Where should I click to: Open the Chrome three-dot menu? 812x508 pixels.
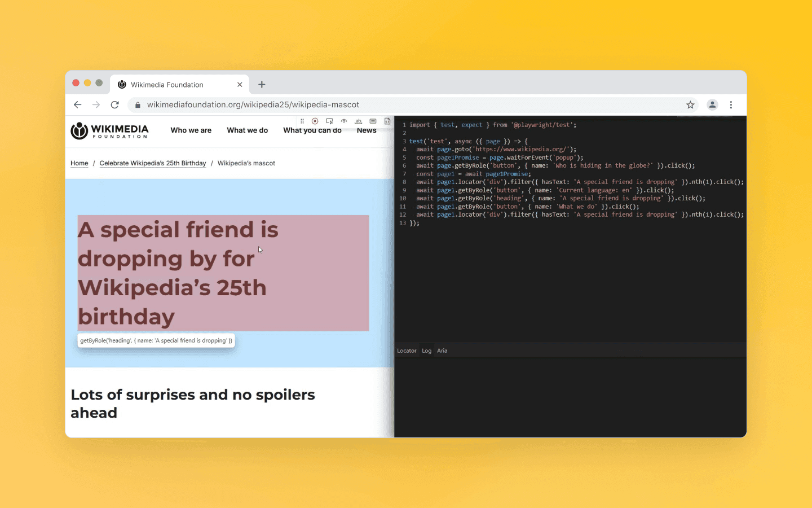pos(731,104)
